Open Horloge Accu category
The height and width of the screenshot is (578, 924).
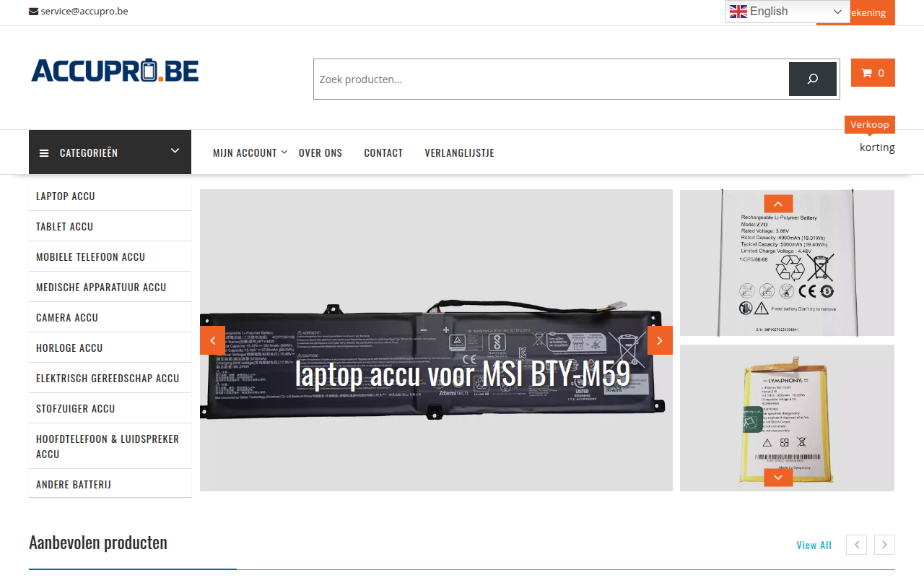click(110, 348)
